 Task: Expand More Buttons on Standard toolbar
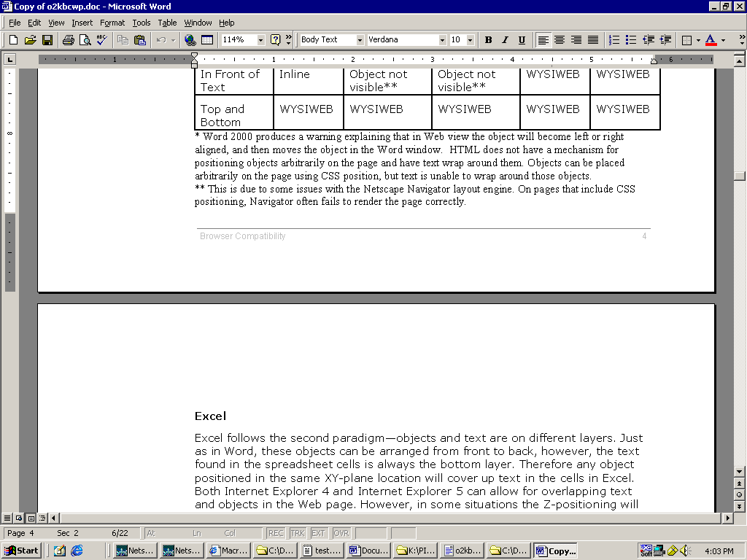click(x=288, y=40)
